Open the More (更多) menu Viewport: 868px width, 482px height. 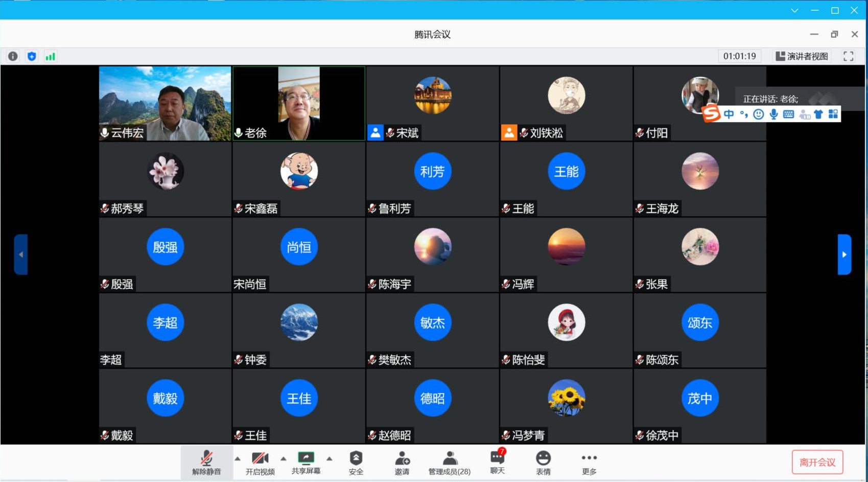(x=589, y=463)
